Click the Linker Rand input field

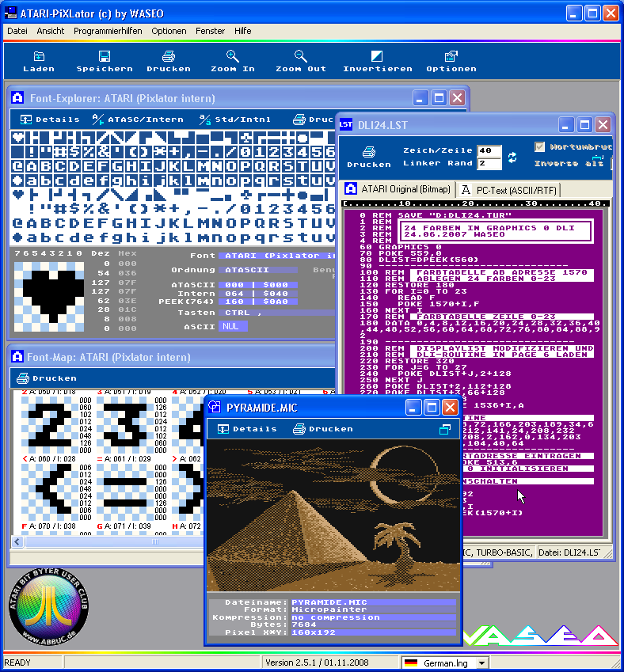pos(489,163)
